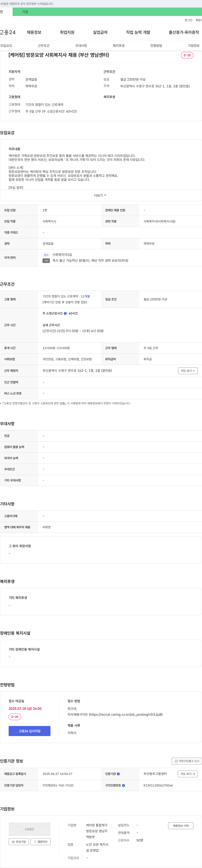The image size is (202, 868).
Task: Open 지도 보기 dropdown for 근무 예정지
Action: (188, 371)
